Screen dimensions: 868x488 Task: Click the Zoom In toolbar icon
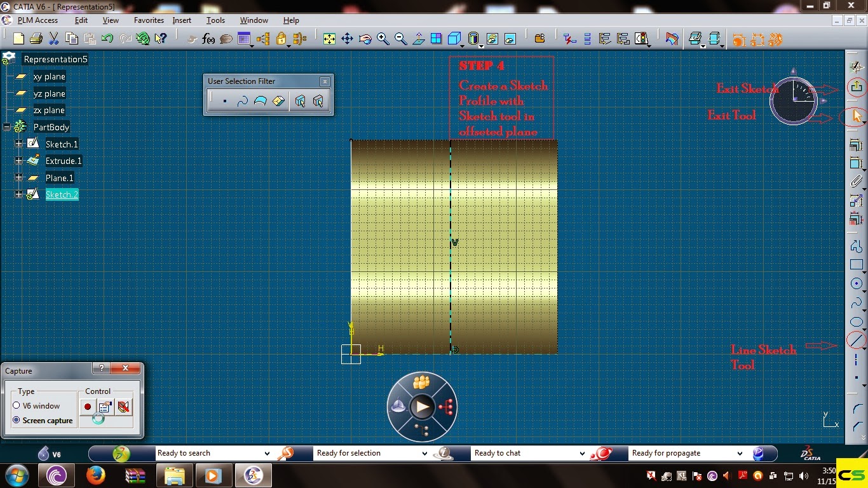pos(383,38)
